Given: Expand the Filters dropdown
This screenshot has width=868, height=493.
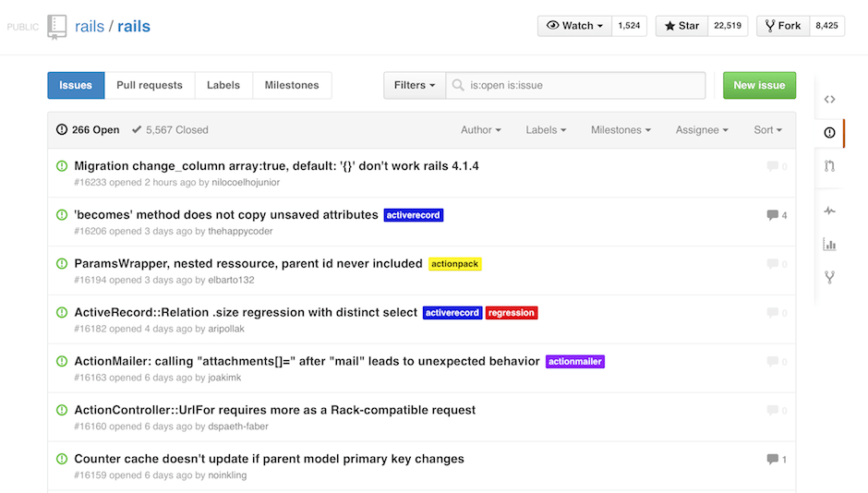Looking at the screenshot, I should coord(415,85).
